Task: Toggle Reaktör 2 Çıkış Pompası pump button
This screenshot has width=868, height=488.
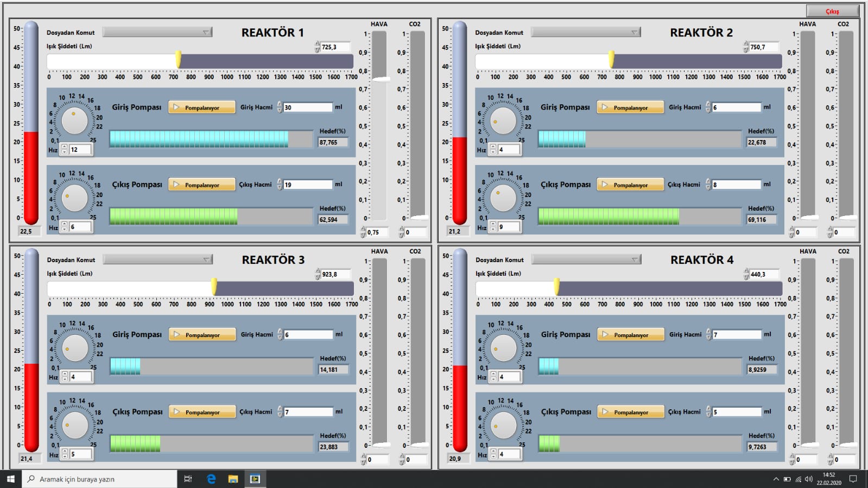Action: [x=630, y=185]
